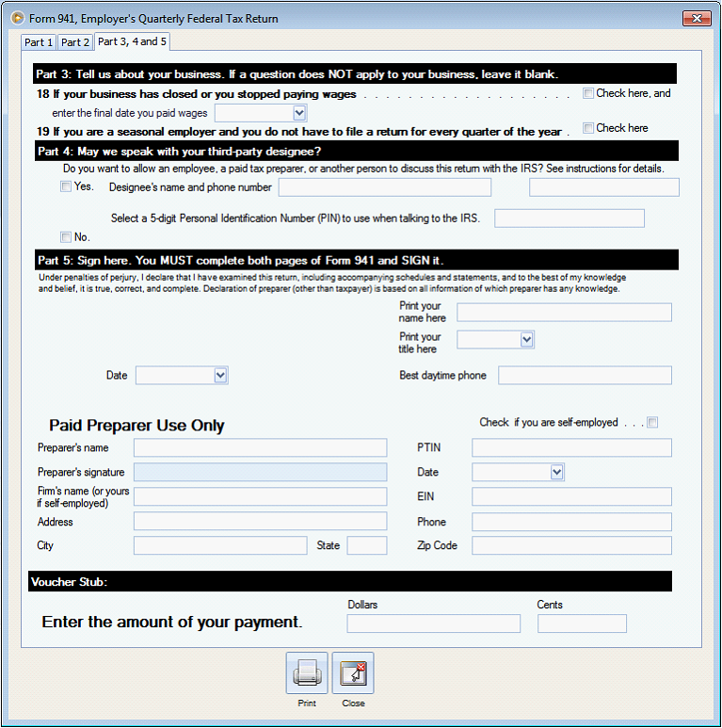Check the seasonal employer checkbox
722x728 pixels.
pyautogui.click(x=588, y=128)
